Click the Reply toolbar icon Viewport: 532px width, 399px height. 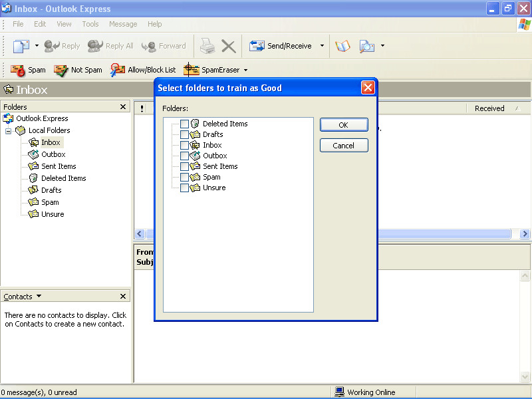pyautogui.click(x=52, y=46)
